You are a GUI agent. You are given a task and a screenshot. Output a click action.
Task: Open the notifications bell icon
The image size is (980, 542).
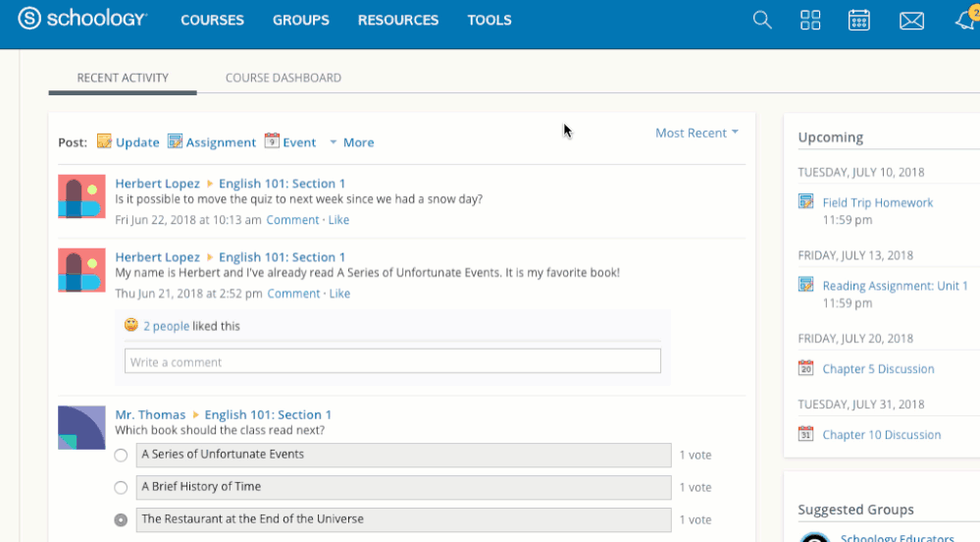click(x=965, y=19)
